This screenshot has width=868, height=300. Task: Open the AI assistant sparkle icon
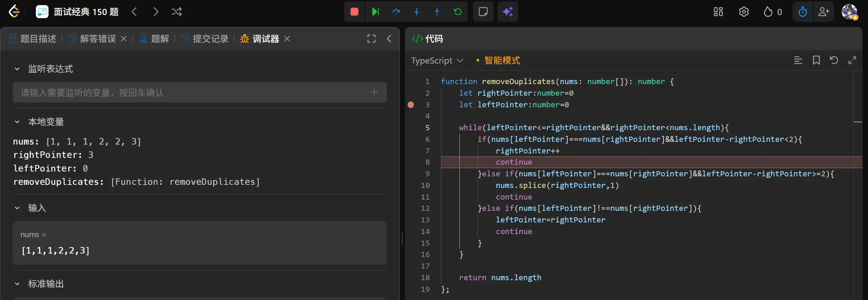507,12
